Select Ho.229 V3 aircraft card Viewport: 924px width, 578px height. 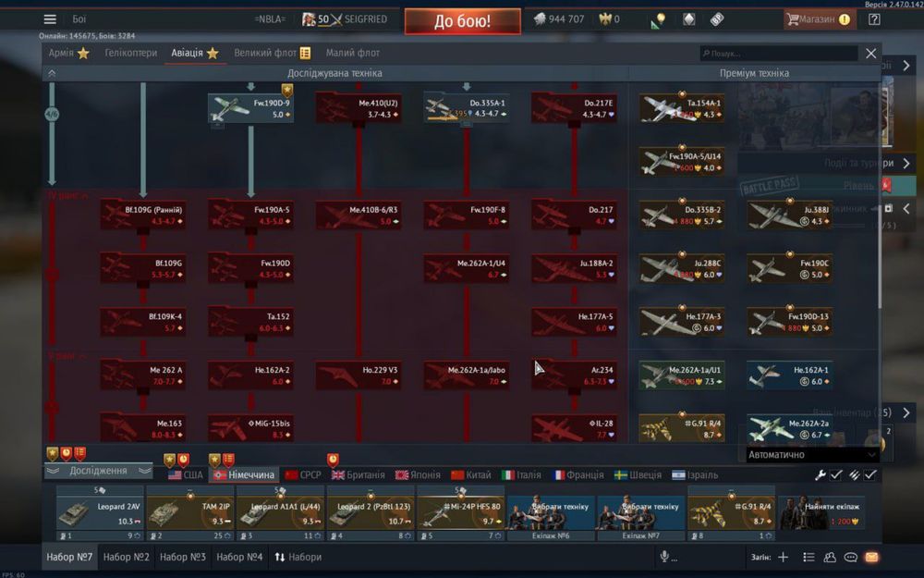click(x=359, y=375)
